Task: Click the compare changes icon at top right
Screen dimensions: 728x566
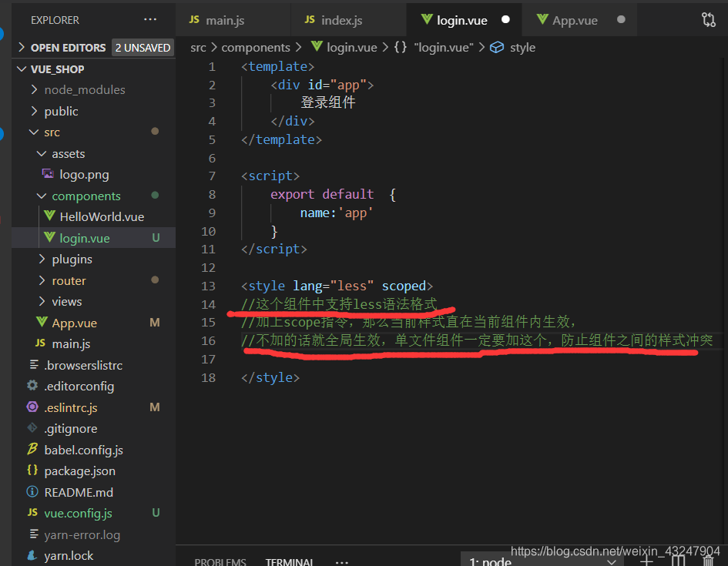Action: (x=709, y=19)
